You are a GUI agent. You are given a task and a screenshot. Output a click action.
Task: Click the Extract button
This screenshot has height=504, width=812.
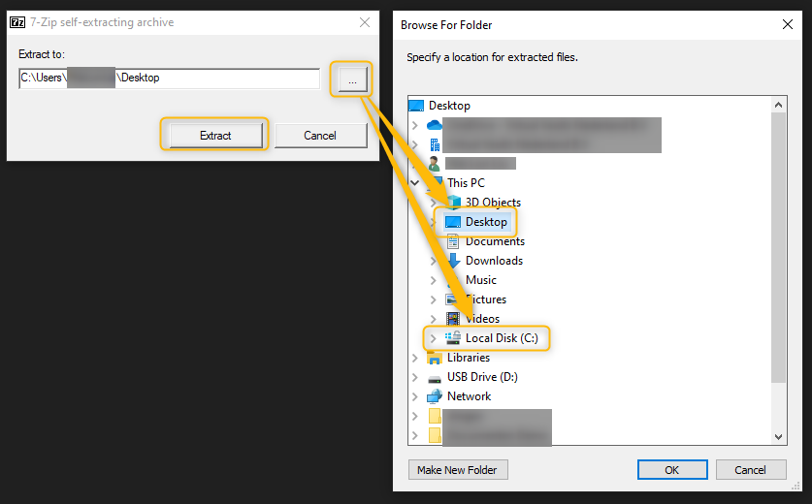point(215,136)
